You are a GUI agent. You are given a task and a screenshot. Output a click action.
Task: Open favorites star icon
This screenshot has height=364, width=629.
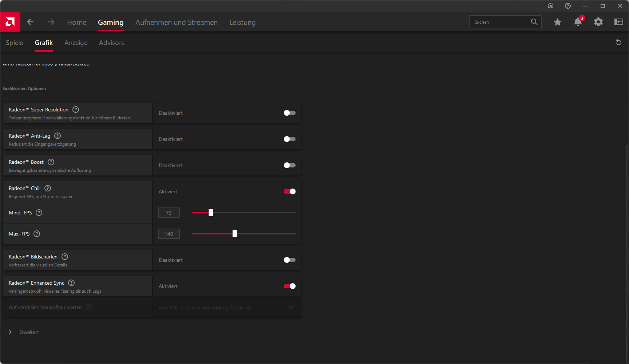(x=557, y=22)
